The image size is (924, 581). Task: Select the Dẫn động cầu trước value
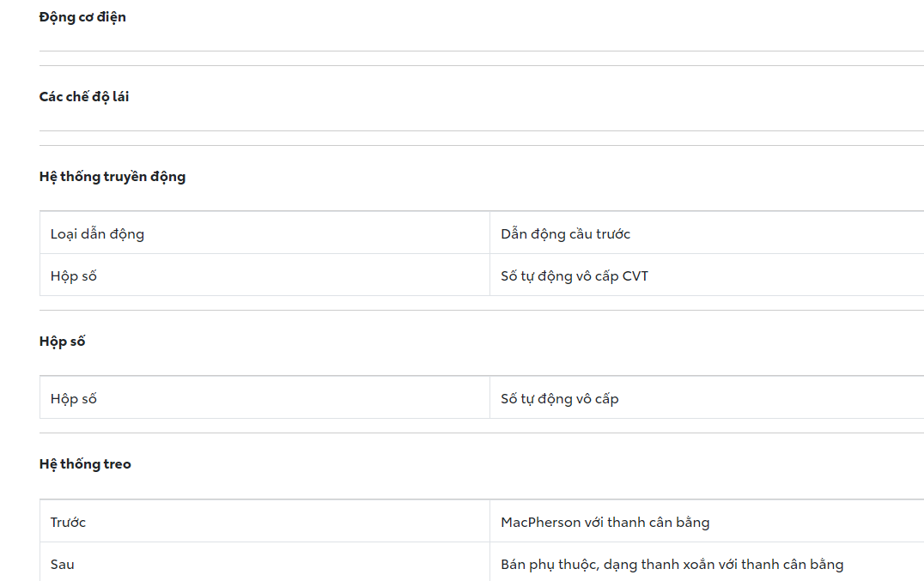click(x=565, y=233)
